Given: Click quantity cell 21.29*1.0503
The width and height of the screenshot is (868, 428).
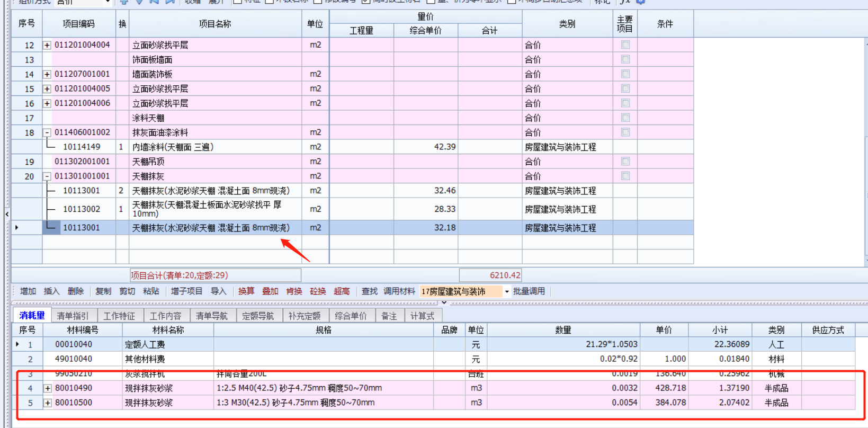Looking at the screenshot, I should 563,344.
